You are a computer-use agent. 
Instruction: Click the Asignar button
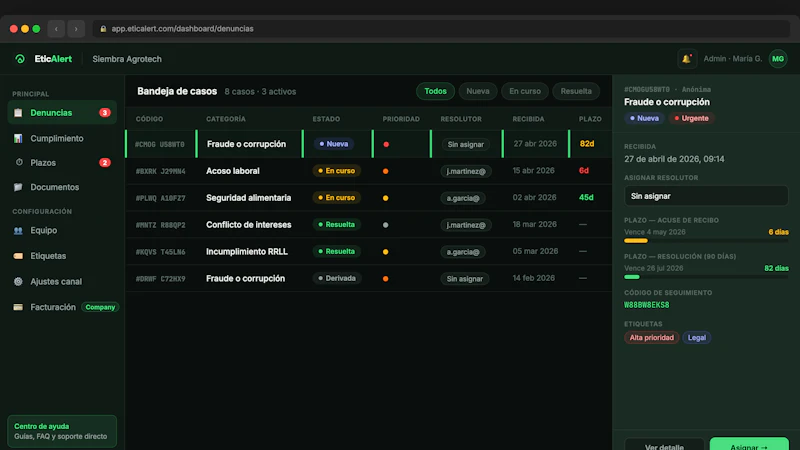[749, 444]
